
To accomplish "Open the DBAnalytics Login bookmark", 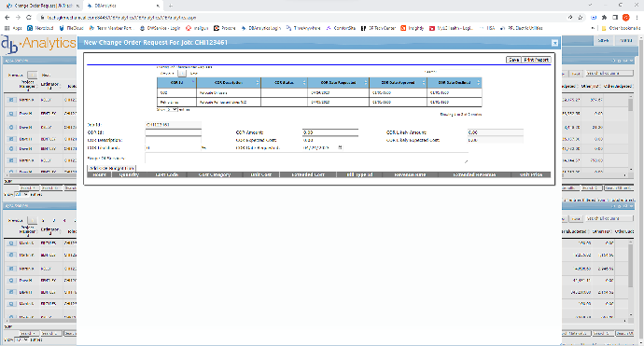I will tap(260, 28).
